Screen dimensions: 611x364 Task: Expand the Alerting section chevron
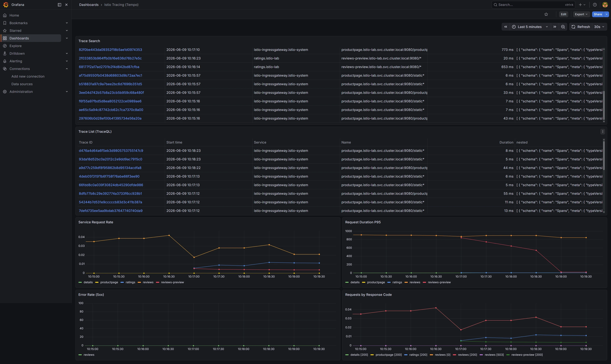(67, 61)
